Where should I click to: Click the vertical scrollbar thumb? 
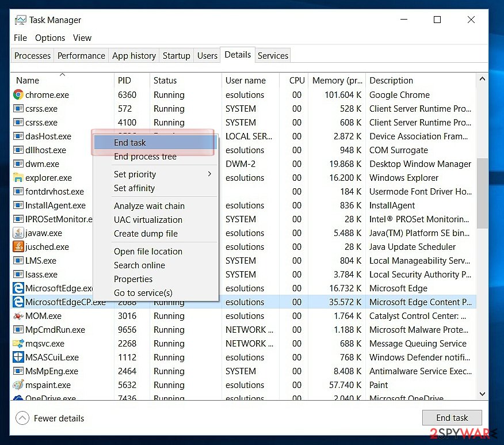point(482,193)
